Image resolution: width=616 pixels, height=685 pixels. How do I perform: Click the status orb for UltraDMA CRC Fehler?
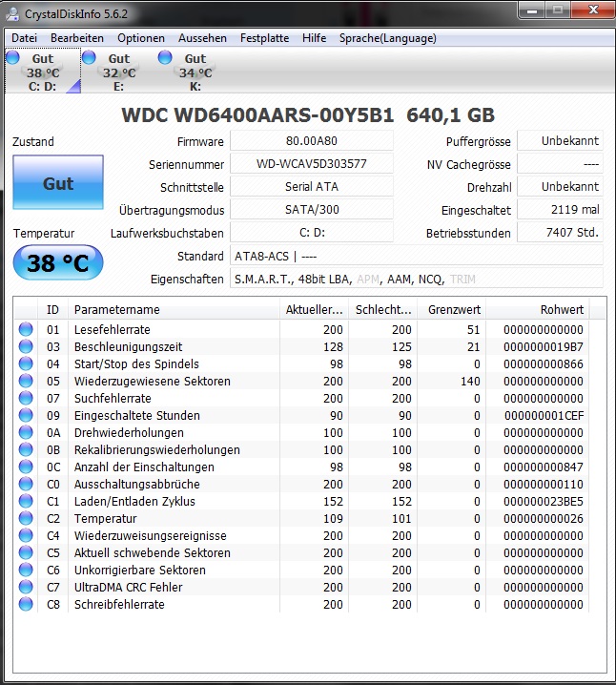pyautogui.click(x=26, y=587)
